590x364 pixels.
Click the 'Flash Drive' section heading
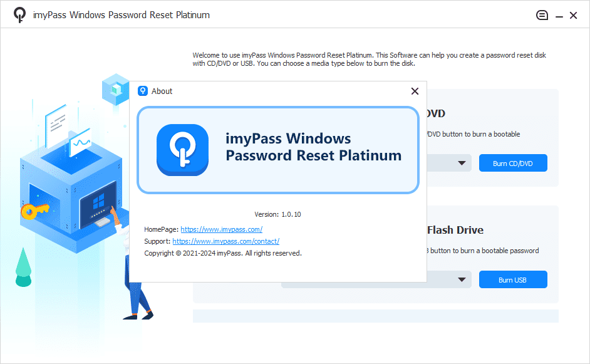coord(455,230)
